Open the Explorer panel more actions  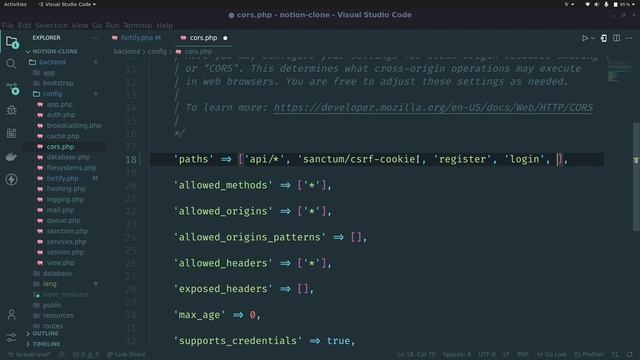pyautogui.click(x=95, y=38)
